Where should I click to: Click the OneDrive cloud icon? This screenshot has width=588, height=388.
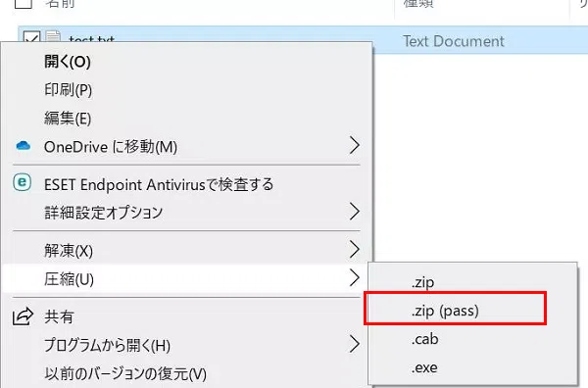(x=24, y=145)
